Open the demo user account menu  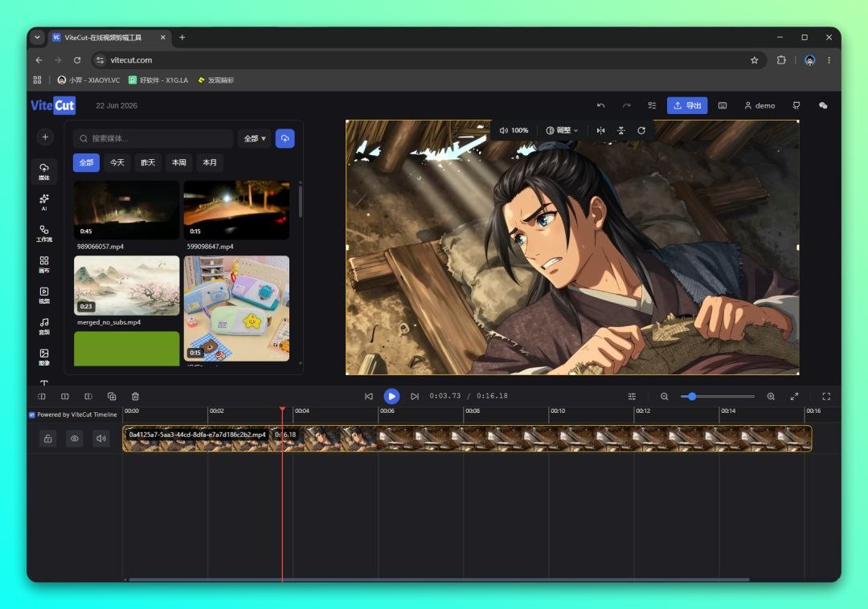tap(759, 105)
